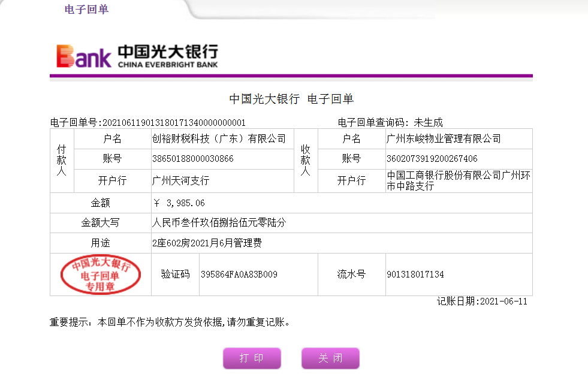This screenshot has width=588, height=383.
Task: Click payee bank 中国工商银行股份有限公司广州环市中路支行
Action: [459, 180]
